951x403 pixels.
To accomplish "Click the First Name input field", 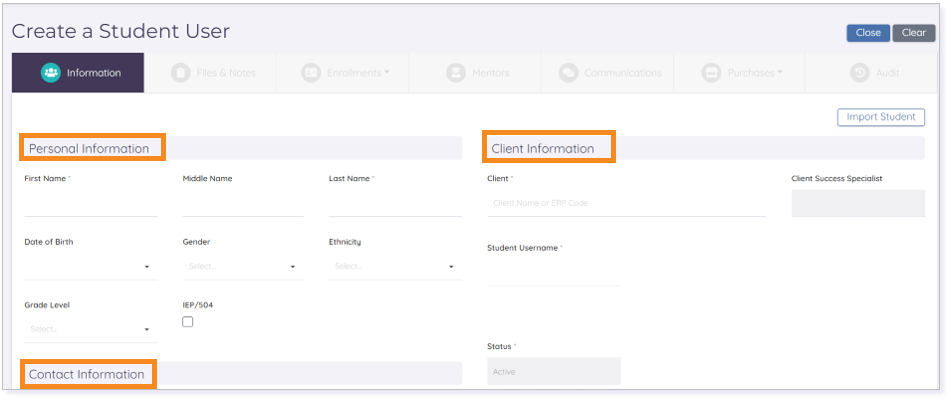I will pos(91,204).
